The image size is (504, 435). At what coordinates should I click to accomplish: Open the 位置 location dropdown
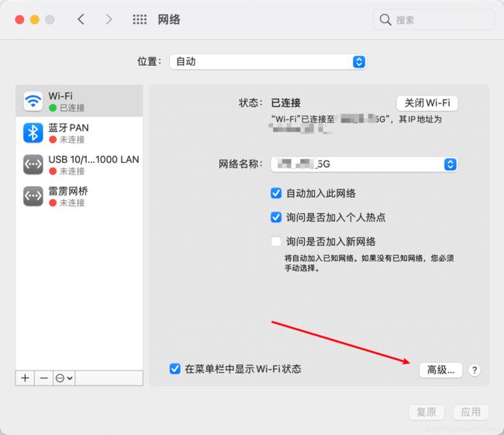click(268, 61)
